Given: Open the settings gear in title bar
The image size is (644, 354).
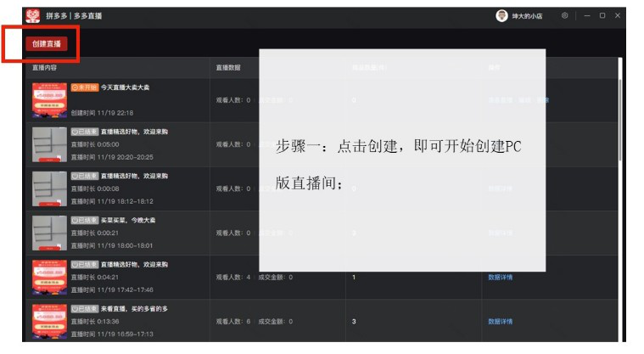Looking at the screenshot, I should click(565, 15).
